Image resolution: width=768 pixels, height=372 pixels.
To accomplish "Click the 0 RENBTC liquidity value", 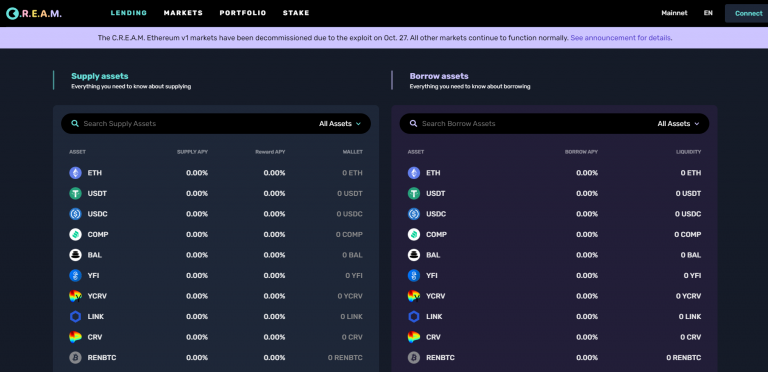I will [684, 358].
